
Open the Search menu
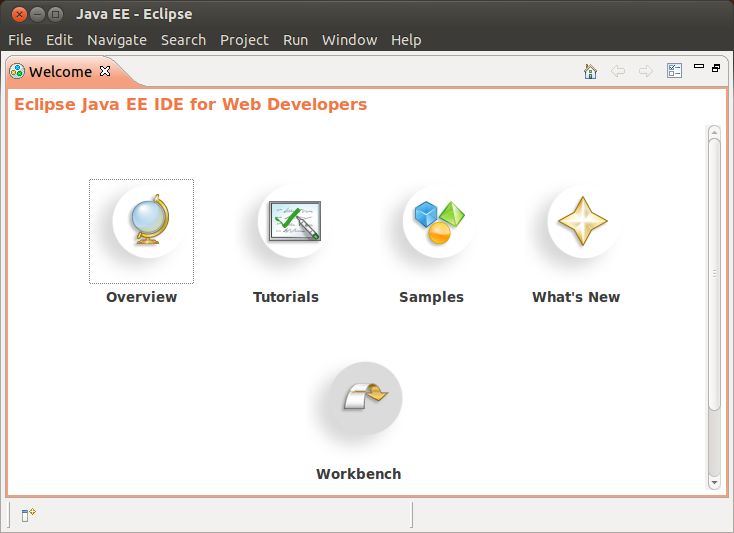[183, 40]
